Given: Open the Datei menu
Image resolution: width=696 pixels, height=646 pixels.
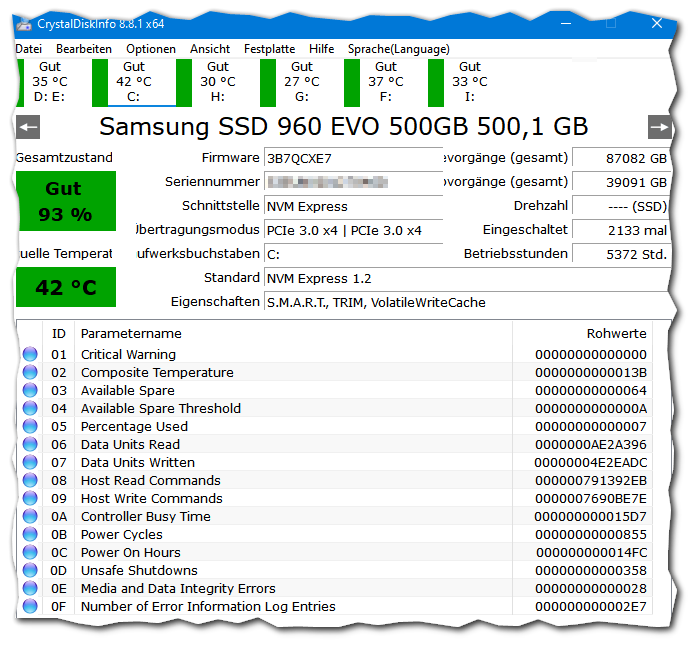Looking at the screenshot, I should pyautogui.click(x=28, y=49).
